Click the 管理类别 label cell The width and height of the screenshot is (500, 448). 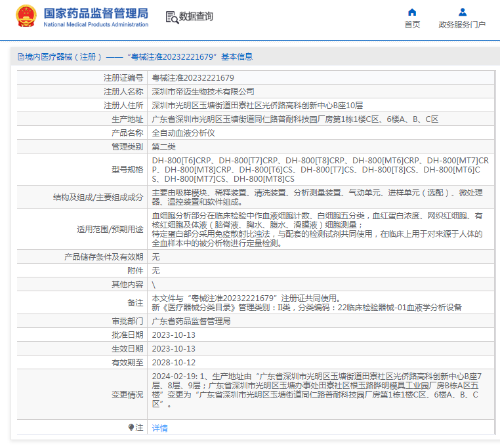[x=82, y=146]
